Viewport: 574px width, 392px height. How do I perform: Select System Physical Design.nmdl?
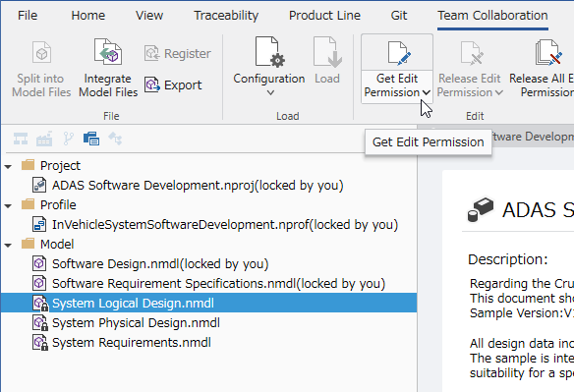coord(136,322)
